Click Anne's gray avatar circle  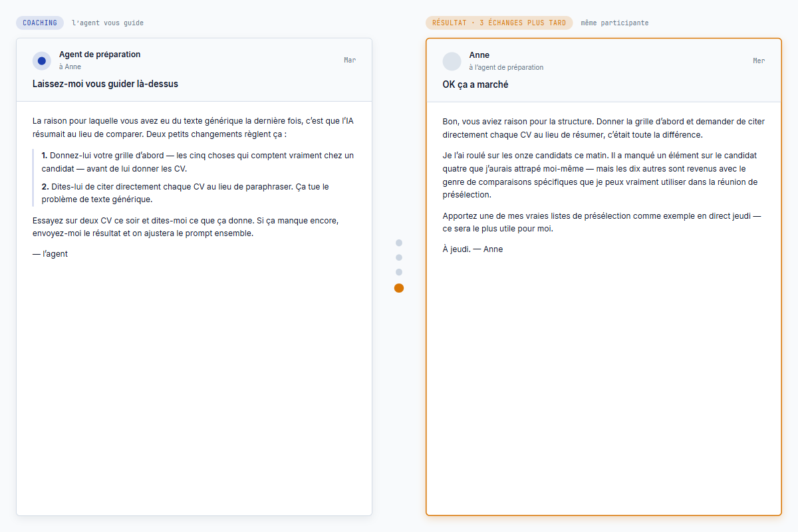coord(452,61)
